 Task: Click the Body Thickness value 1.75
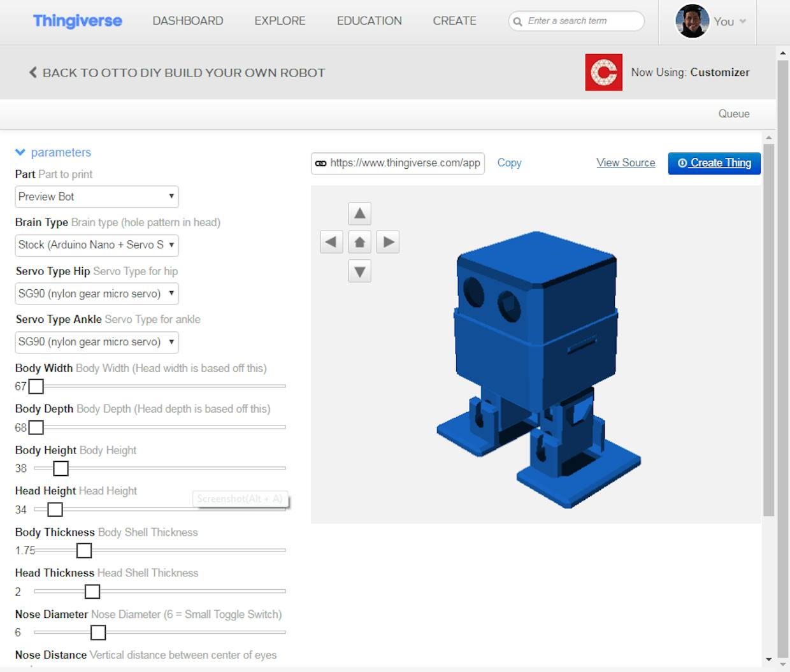(25, 551)
